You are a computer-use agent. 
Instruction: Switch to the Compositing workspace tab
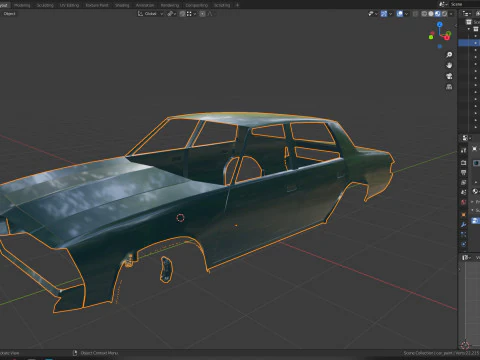tap(196, 5)
